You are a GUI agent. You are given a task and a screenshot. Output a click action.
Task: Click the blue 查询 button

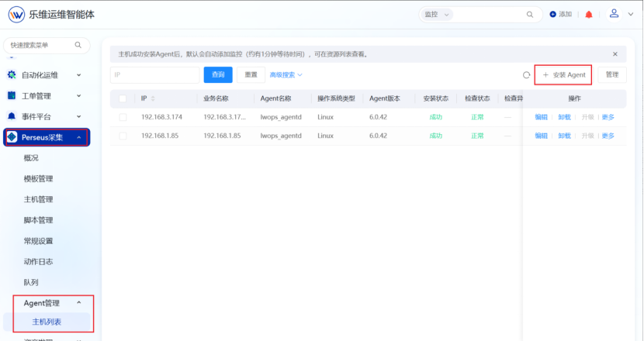(218, 74)
